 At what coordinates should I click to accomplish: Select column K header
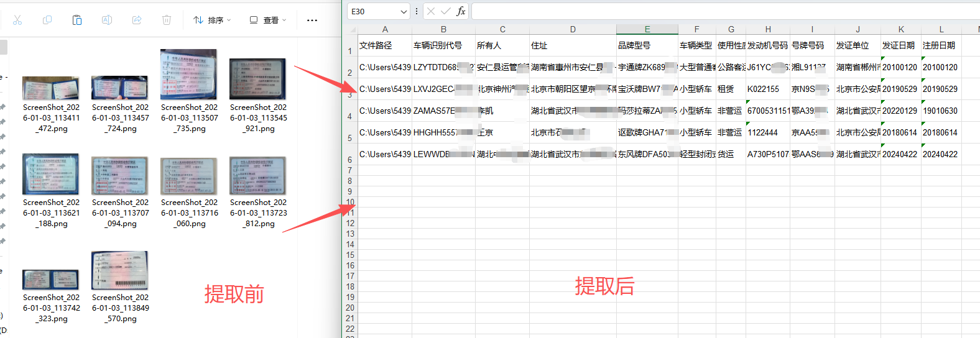901,29
